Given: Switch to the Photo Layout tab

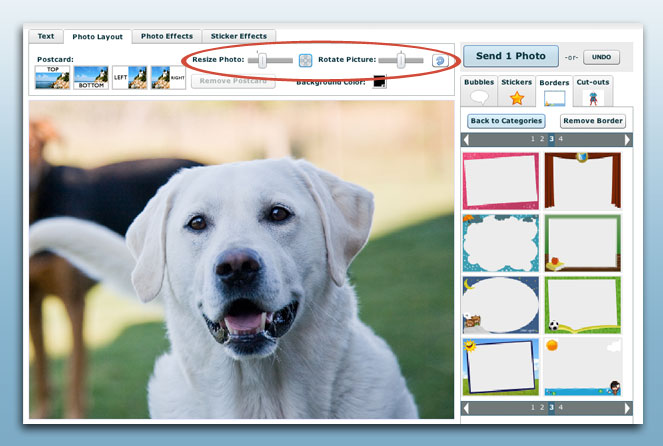Looking at the screenshot, I should (x=98, y=37).
